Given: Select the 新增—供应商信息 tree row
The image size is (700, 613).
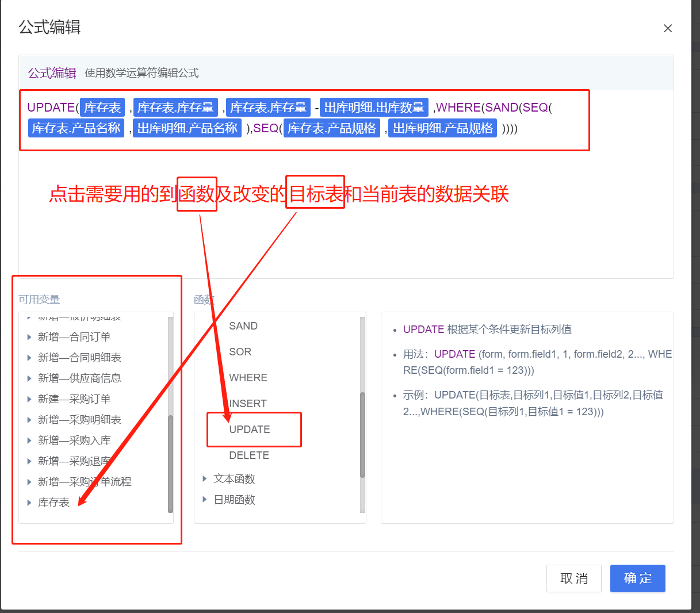Looking at the screenshot, I should [79, 378].
